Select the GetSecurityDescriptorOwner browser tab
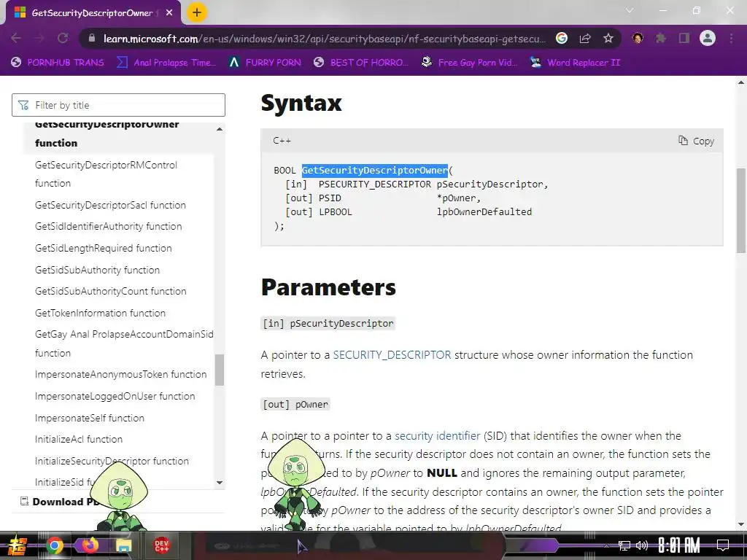The width and height of the screenshot is (747, 560). pyautogui.click(x=93, y=13)
